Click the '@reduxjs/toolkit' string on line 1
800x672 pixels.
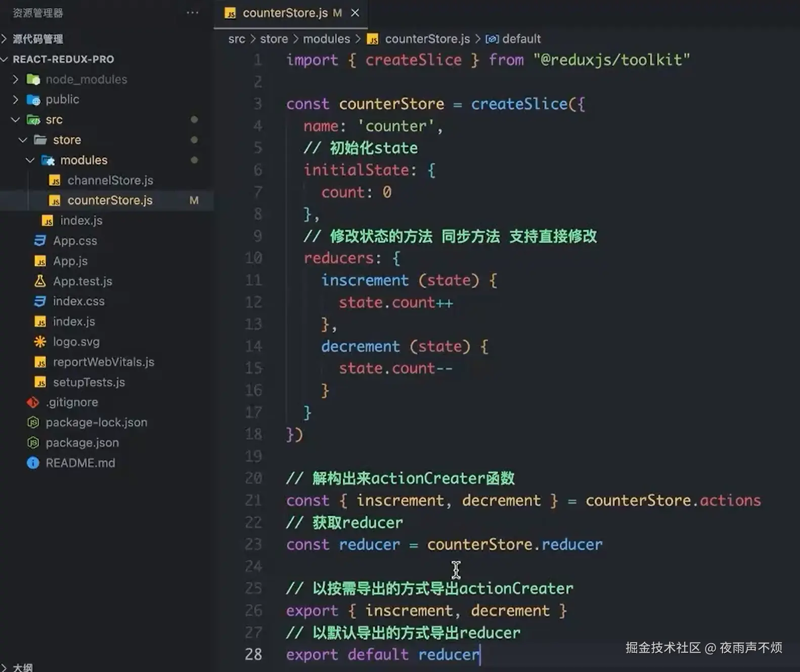pyautogui.click(x=612, y=60)
